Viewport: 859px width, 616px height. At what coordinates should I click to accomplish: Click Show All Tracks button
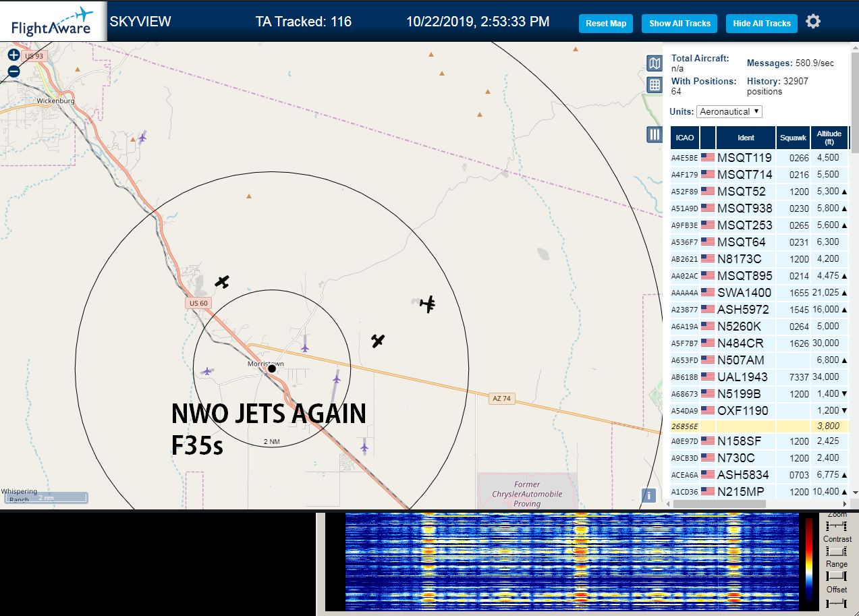[680, 24]
